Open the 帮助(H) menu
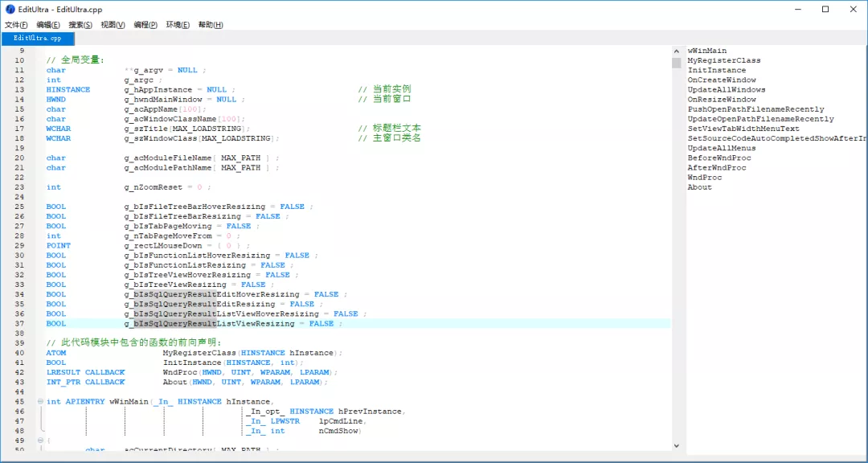The width and height of the screenshot is (868, 463). pyautogui.click(x=211, y=25)
